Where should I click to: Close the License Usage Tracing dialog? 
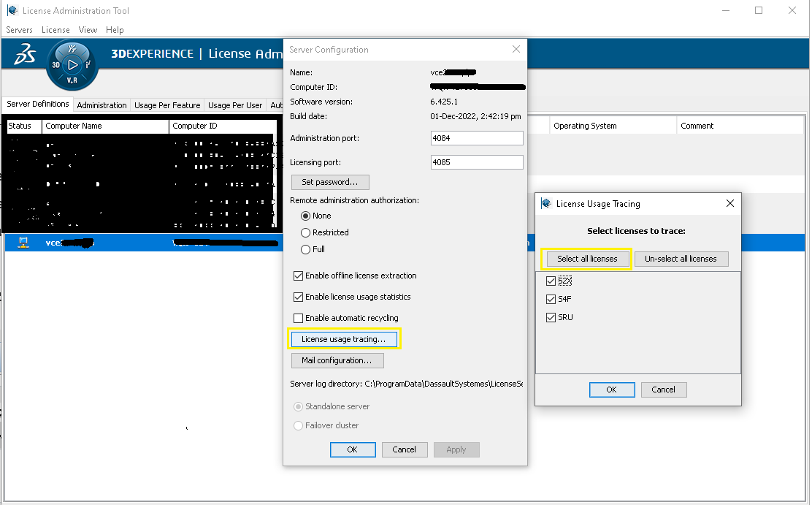(x=729, y=204)
